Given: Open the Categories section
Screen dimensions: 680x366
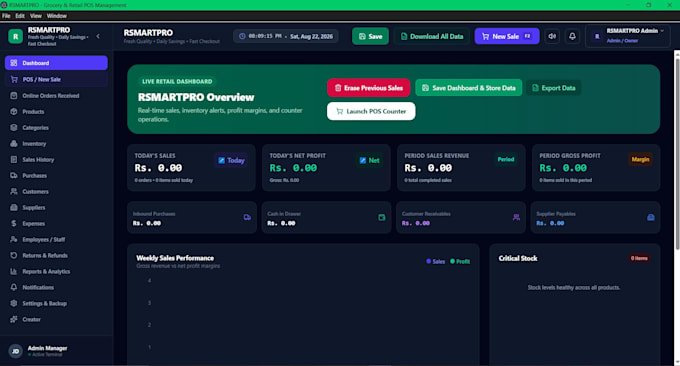Looking at the screenshot, I should pyautogui.click(x=56, y=127).
